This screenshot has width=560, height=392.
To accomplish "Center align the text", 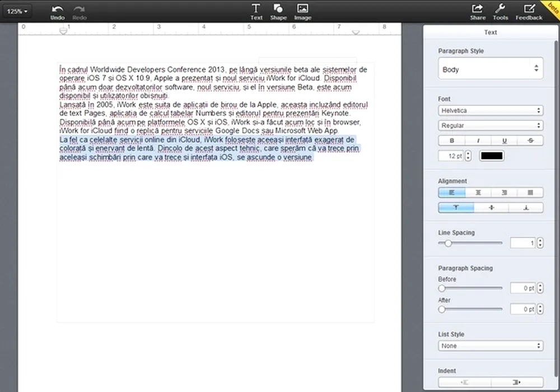I will click(x=478, y=193).
